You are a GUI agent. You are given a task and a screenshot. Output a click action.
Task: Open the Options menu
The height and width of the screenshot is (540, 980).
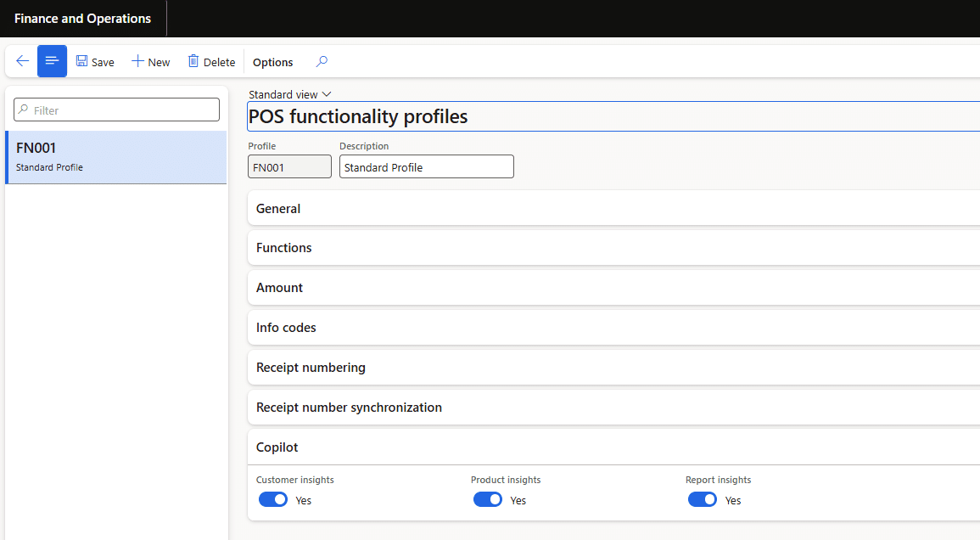[272, 62]
